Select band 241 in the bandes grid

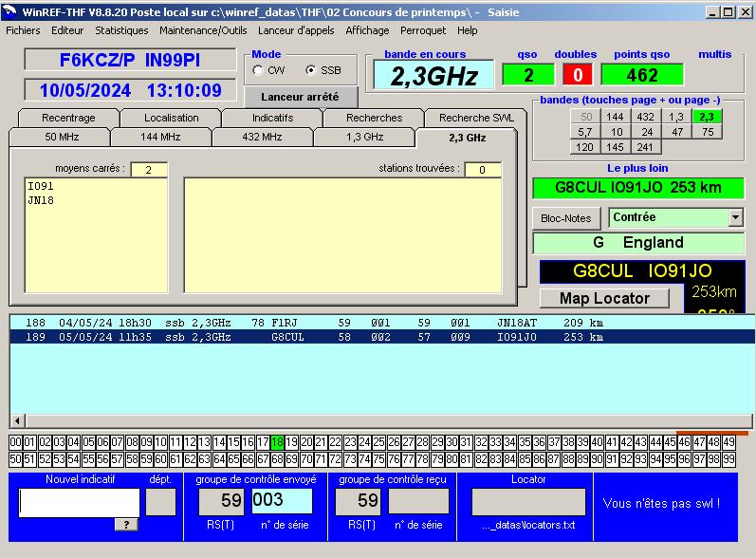645,147
